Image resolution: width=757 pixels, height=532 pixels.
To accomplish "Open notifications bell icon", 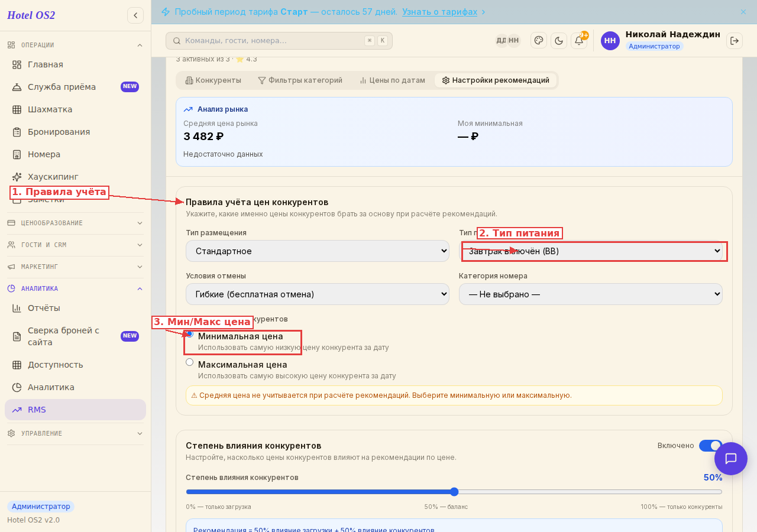I will click(x=579, y=40).
